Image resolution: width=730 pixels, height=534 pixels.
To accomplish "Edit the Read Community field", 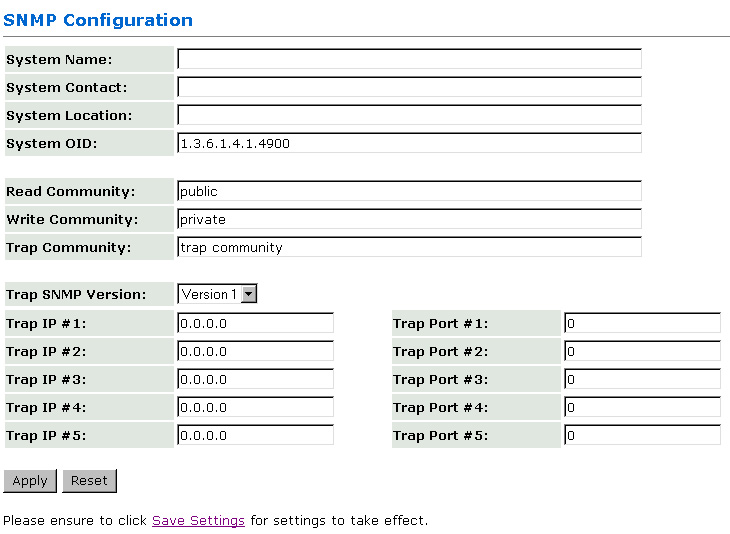I will [409, 191].
